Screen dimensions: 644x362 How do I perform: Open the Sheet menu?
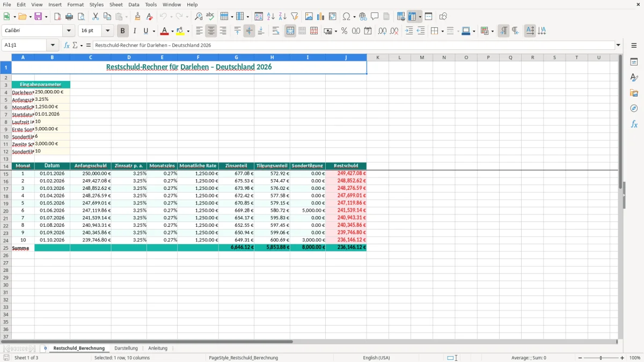tap(116, 4)
